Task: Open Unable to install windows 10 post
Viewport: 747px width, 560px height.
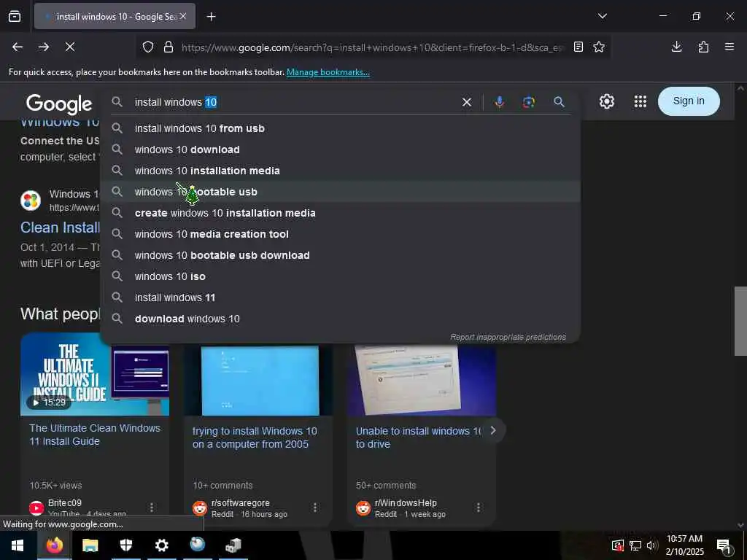Action: click(x=418, y=437)
